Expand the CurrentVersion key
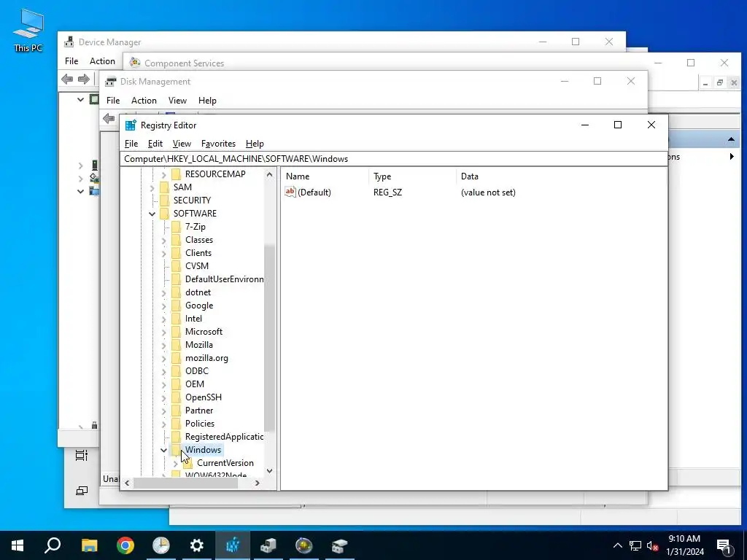 [x=175, y=463]
